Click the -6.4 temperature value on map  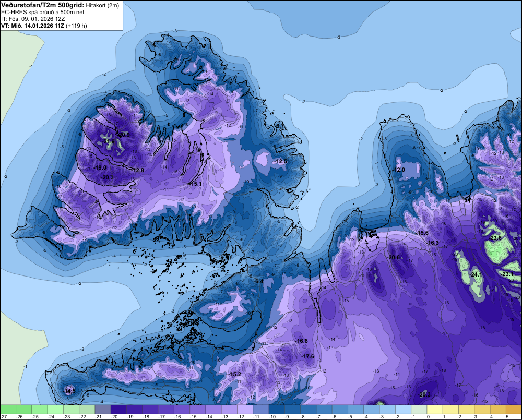[258, 281]
